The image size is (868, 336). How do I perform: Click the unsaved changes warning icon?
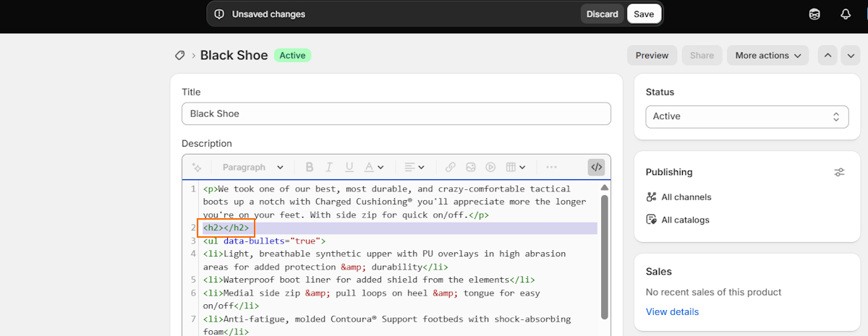[219, 14]
